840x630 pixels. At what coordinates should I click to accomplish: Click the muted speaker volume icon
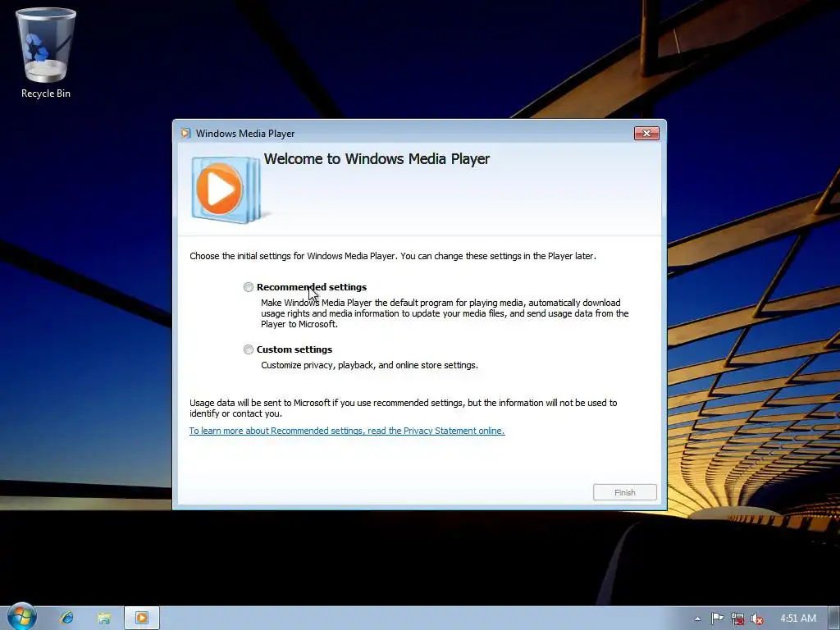click(757, 619)
